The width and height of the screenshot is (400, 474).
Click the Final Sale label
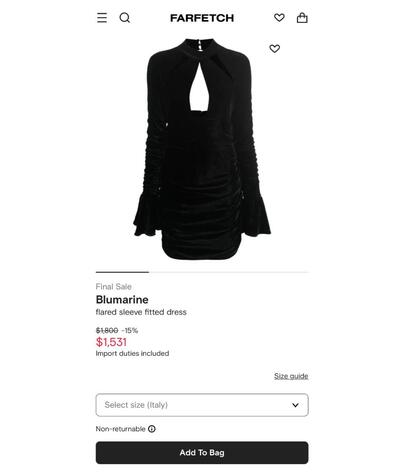pyautogui.click(x=114, y=287)
